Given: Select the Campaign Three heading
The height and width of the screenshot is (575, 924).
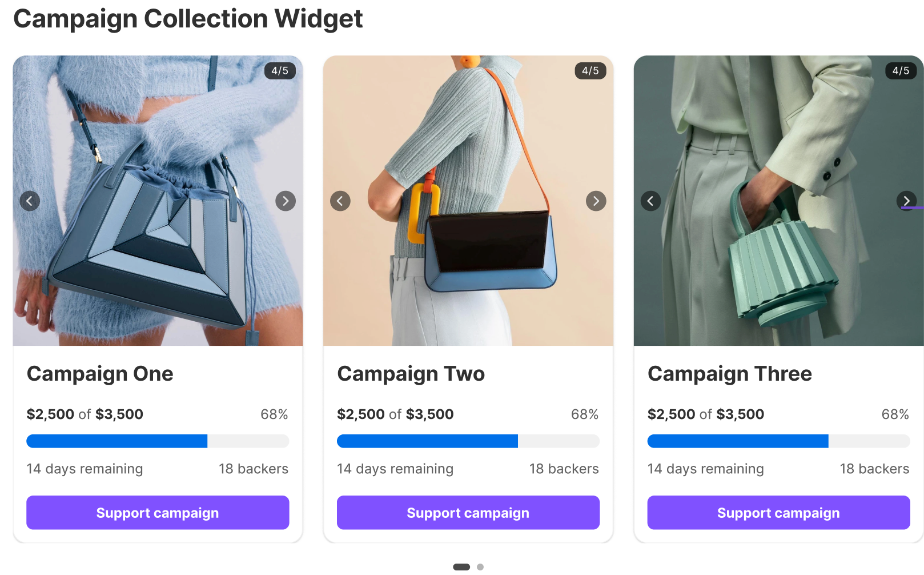Looking at the screenshot, I should (x=729, y=373).
